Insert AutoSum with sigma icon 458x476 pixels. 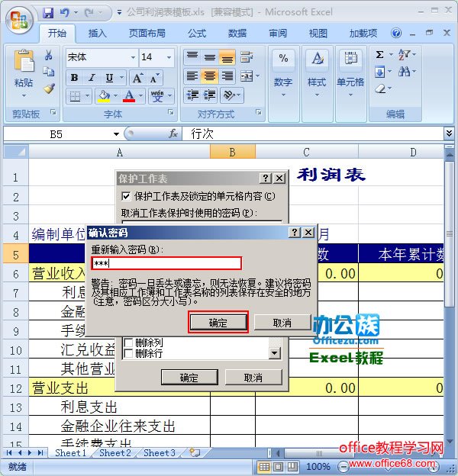[379, 55]
